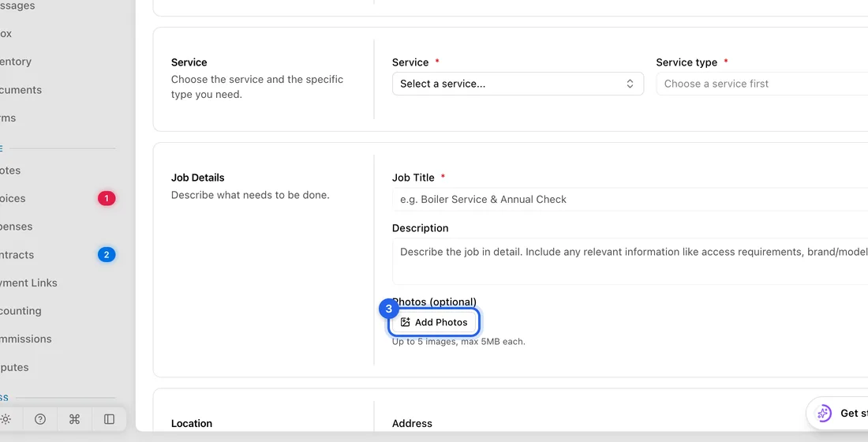Click 'Choose the service and the specific' text
The width and height of the screenshot is (868, 442).
[x=257, y=79]
